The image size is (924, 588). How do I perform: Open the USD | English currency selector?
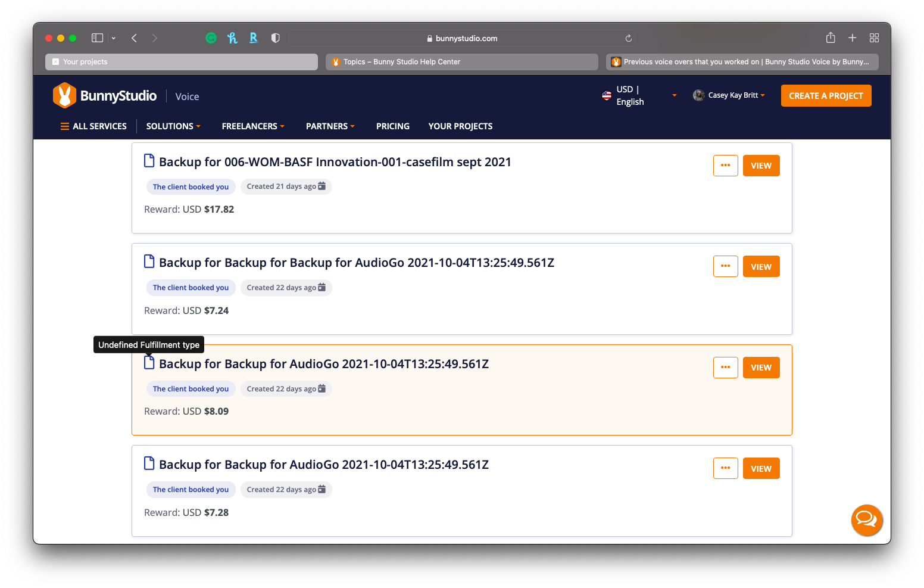click(639, 96)
